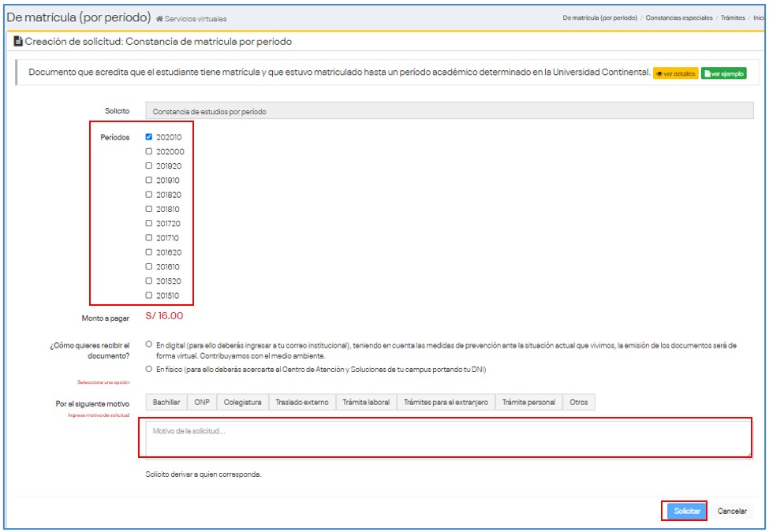Viewport: 769px width, 532px height.
Task: Click the Solicitar button
Action: click(686, 511)
